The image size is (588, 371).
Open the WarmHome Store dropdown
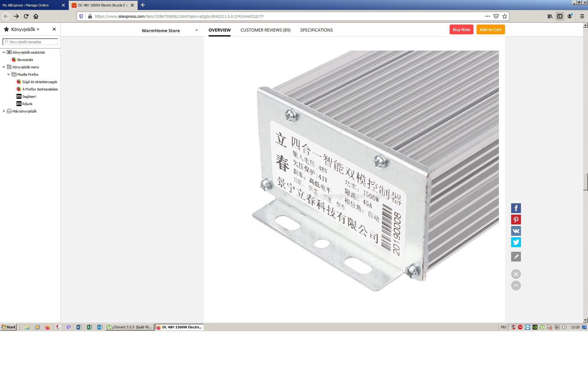[196, 30]
